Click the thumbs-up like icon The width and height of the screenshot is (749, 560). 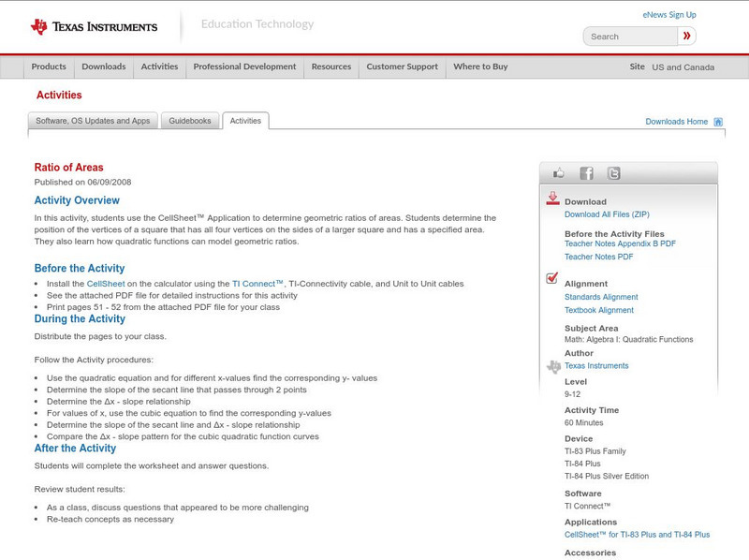coord(558,173)
